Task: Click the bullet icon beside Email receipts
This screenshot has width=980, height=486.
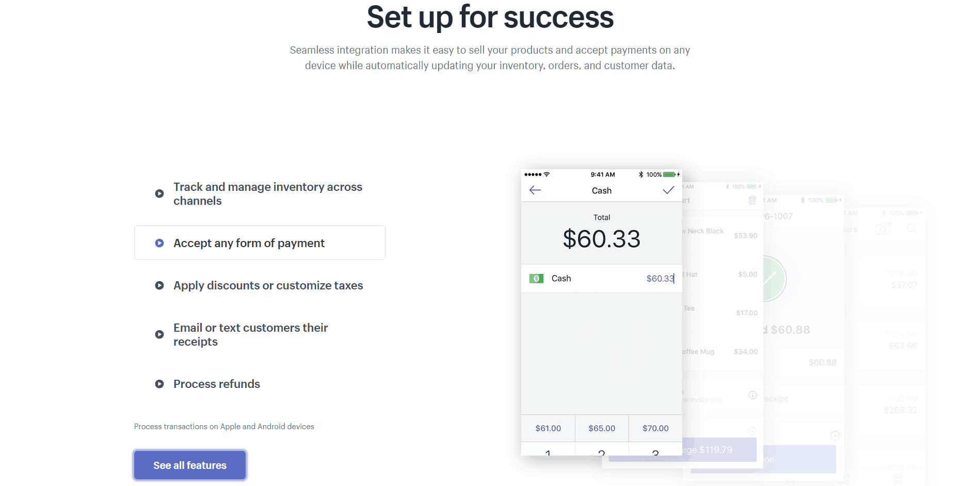Action: [x=159, y=335]
